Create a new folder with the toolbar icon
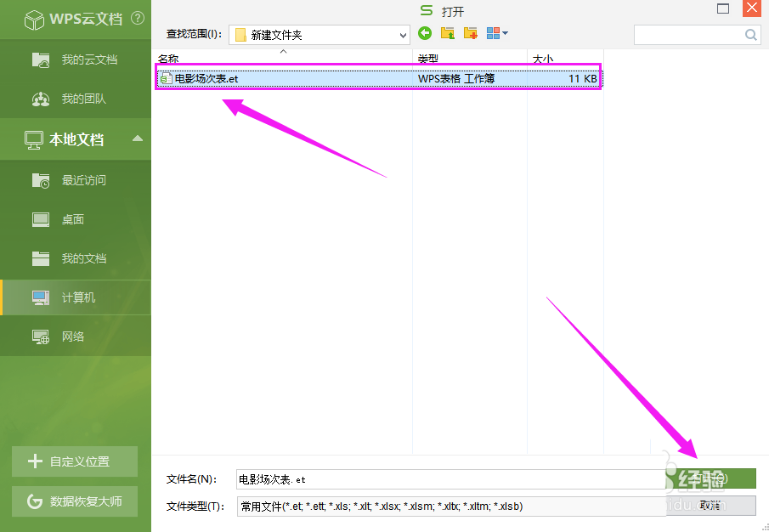 [x=470, y=33]
